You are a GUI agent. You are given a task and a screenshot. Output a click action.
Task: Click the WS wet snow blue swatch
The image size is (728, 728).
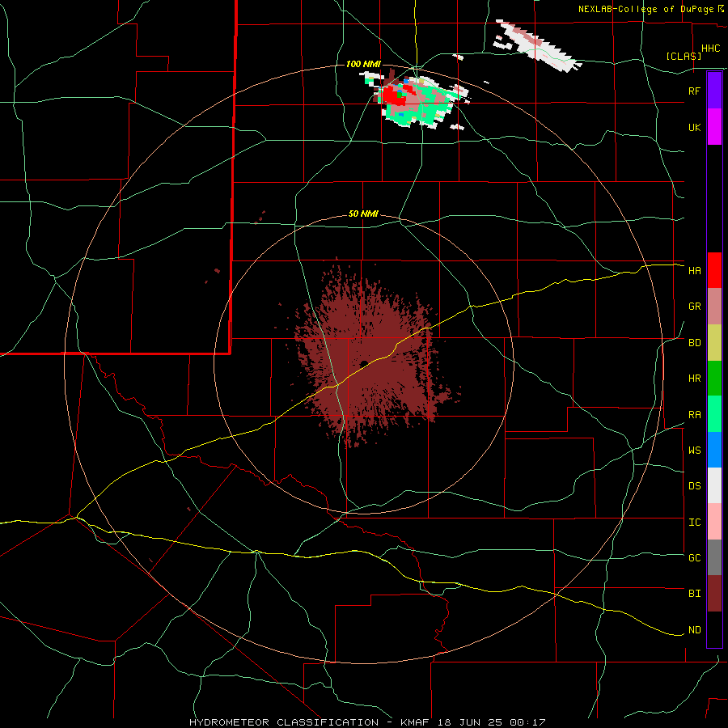(x=714, y=450)
